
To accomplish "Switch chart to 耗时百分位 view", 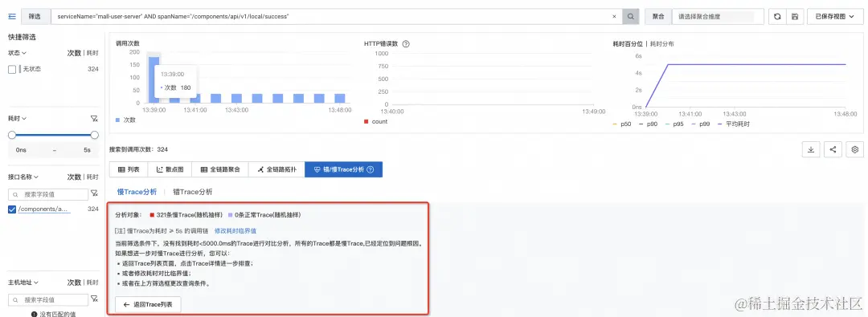I will click(628, 43).
